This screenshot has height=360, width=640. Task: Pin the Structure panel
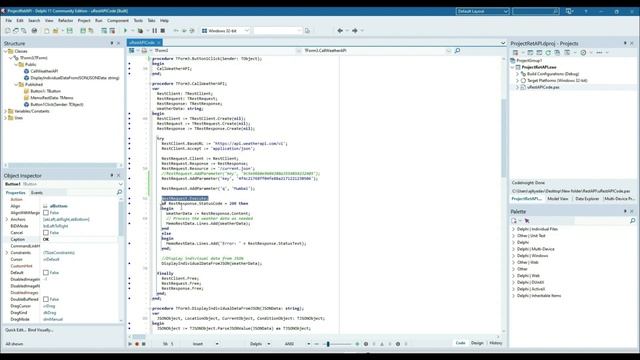pos(111,43)
